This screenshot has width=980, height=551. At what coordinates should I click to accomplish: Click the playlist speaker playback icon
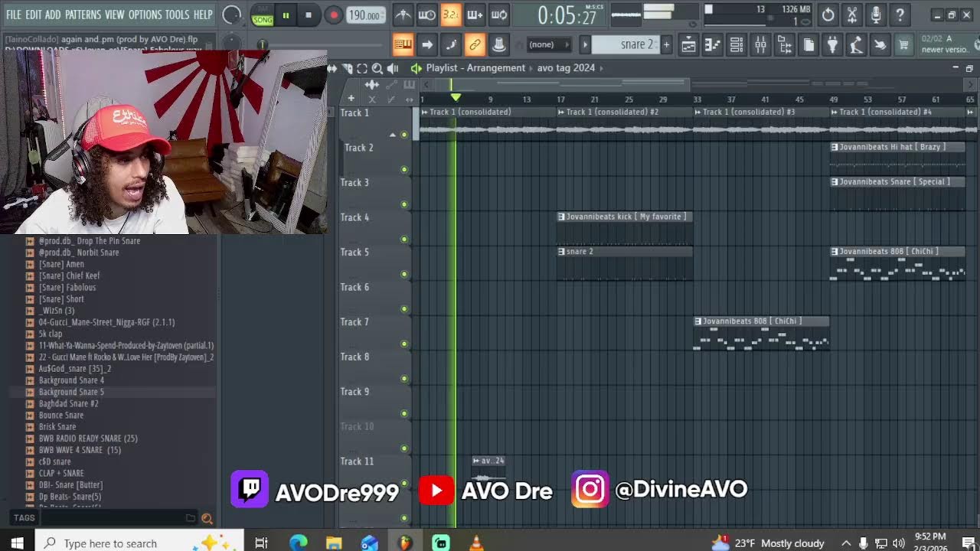(392, 68)
